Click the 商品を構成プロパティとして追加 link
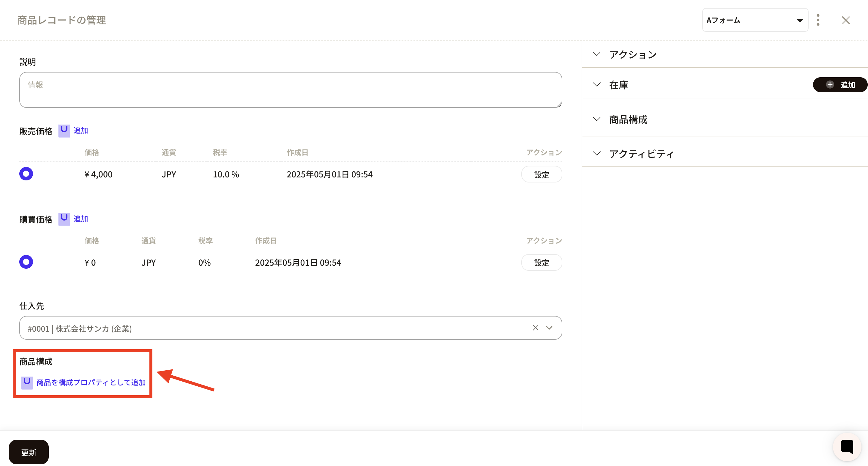 click(91, 382)
